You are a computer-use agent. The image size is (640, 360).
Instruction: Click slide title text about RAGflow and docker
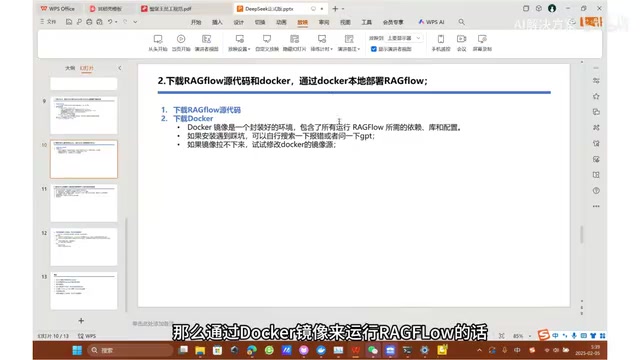pyautogui.click(x=293, y=81)
